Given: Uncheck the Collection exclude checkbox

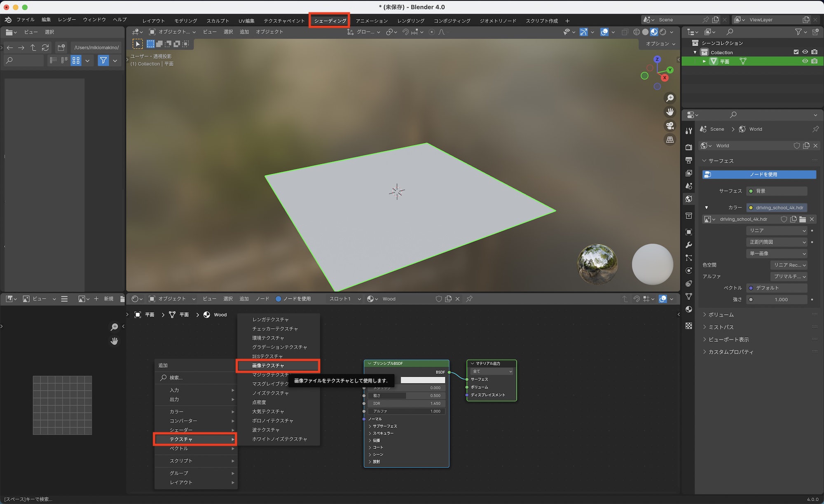Looking at the screenshot, I should tap(796, 52).
